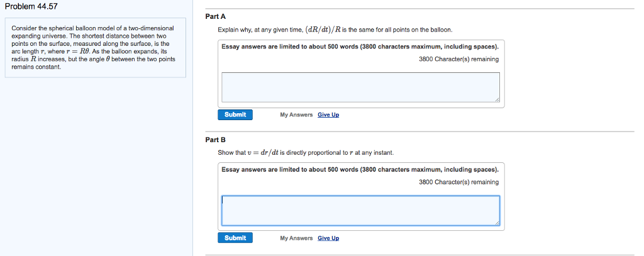This screenshot has height=256, width=644.
Task: Click Part A essay word limit notice
Action: pyautogui.click(x=360, y=47)
